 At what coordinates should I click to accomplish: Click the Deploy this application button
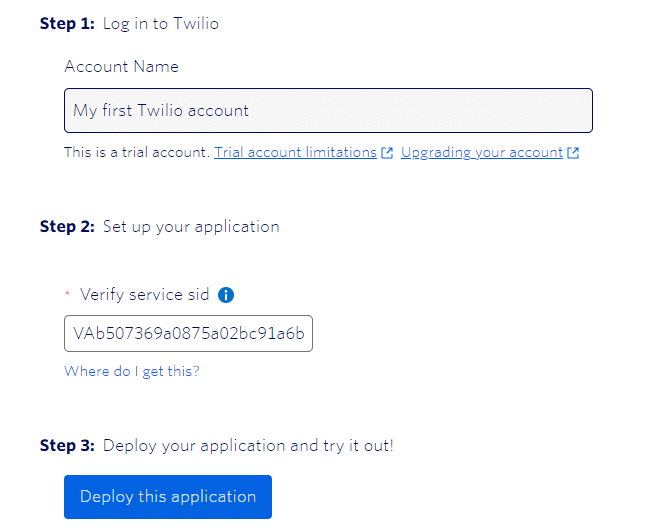tap(168, 497)
